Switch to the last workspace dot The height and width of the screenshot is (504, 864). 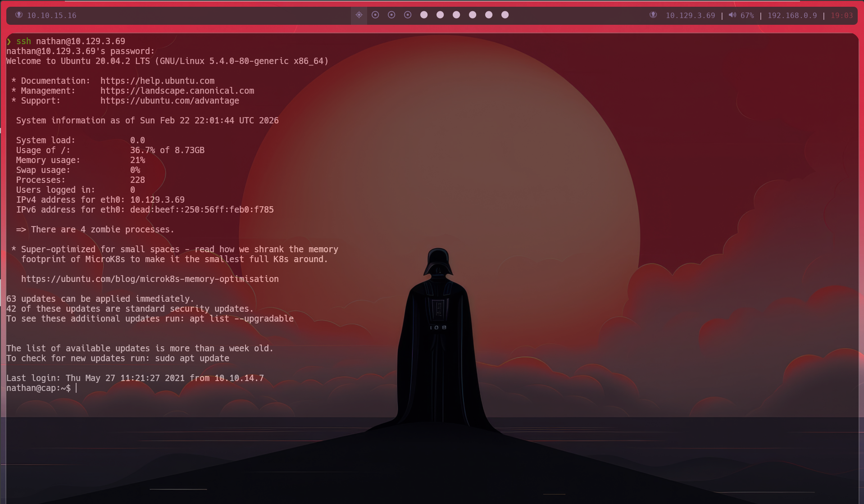pos(505,15)
